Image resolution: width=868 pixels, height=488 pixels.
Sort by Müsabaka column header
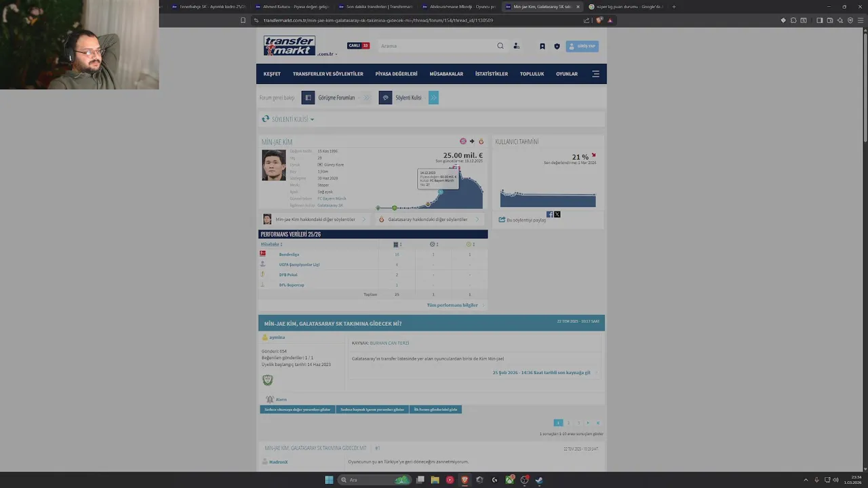[271, 244]
